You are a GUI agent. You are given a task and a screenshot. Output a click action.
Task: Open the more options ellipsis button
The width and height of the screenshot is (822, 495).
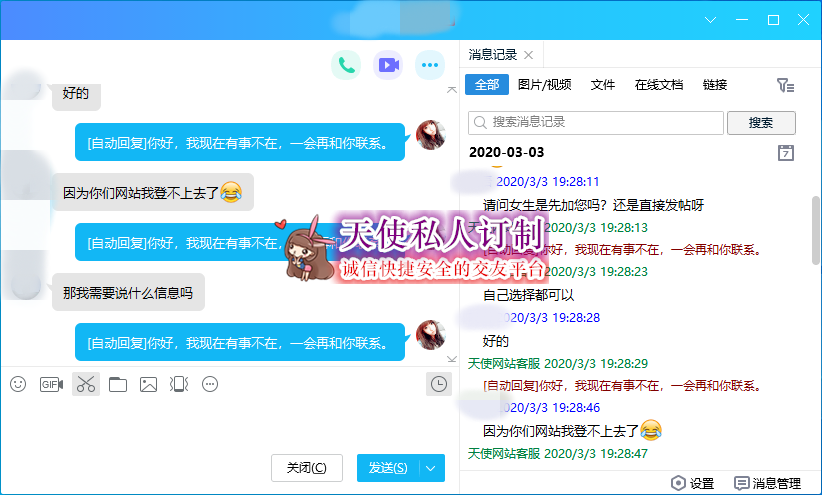pos(430,66)
